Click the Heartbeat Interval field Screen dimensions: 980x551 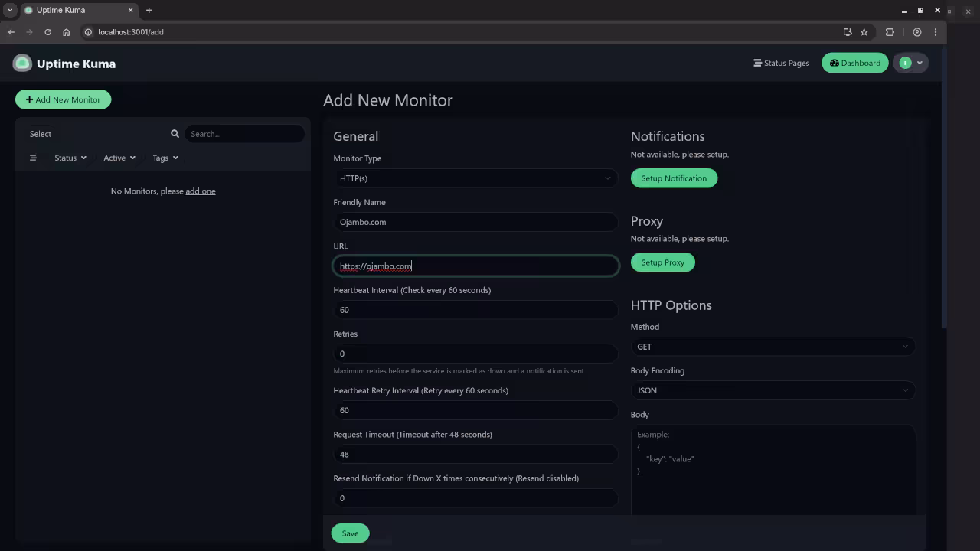475,310
